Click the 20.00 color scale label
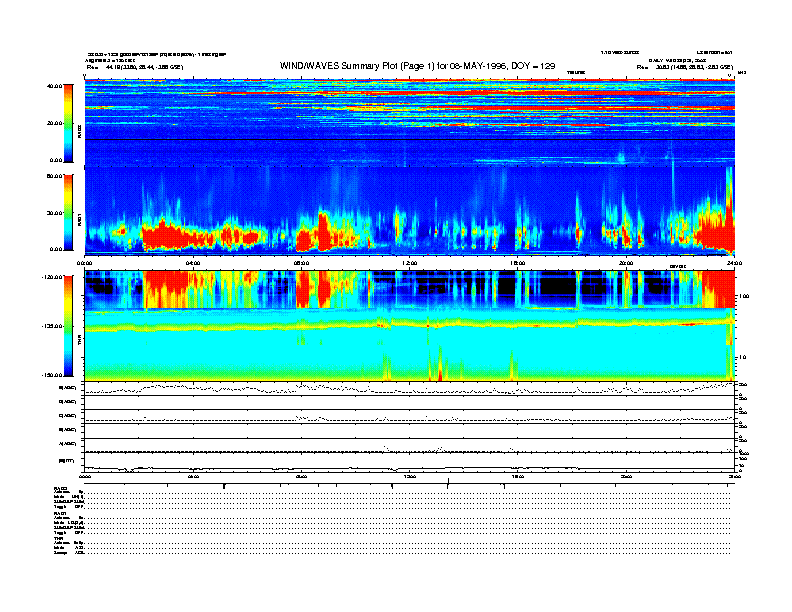 coord(54,123)
